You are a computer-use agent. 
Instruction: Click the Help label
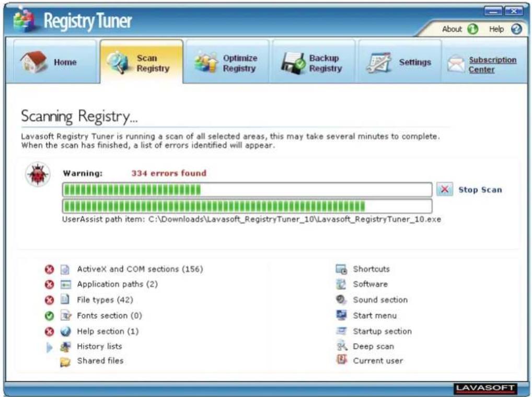click(496, 29)
